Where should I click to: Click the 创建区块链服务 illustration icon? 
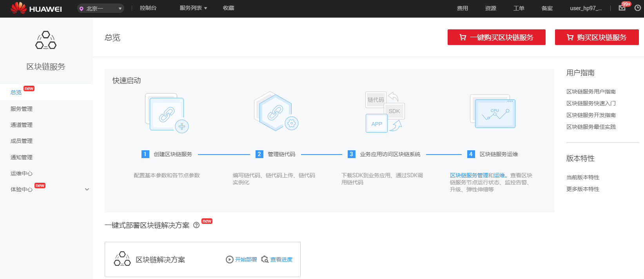click(x=167, y=113)
